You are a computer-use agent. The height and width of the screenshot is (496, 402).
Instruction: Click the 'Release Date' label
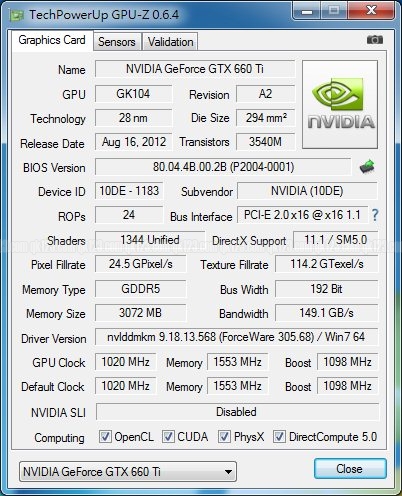coord(52,144)
